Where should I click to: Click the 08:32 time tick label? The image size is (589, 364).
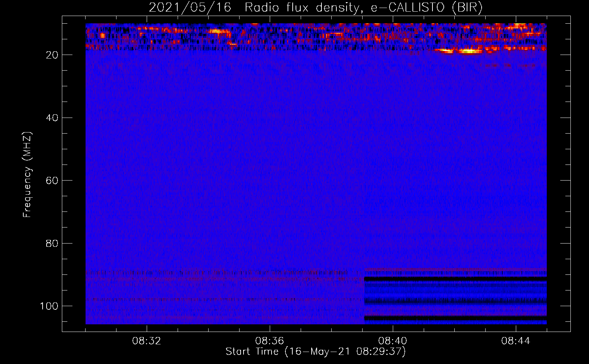pos(147,341)
